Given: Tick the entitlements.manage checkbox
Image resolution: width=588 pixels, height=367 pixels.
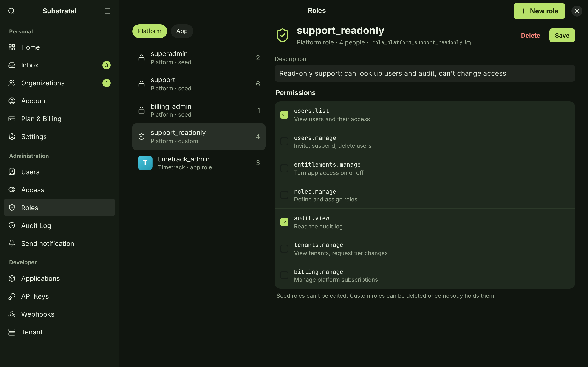Looking at the screenshot, I should pyautogui.click(x=284, y=168).
